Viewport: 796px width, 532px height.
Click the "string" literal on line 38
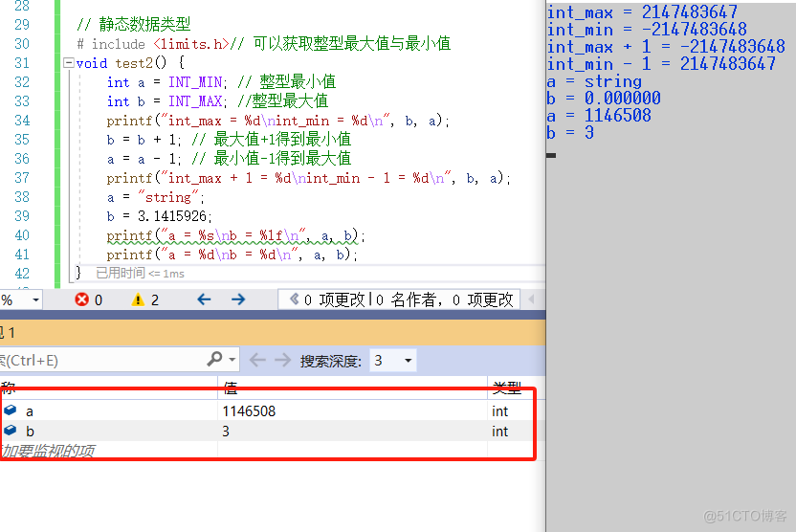(x=168, y=197)
